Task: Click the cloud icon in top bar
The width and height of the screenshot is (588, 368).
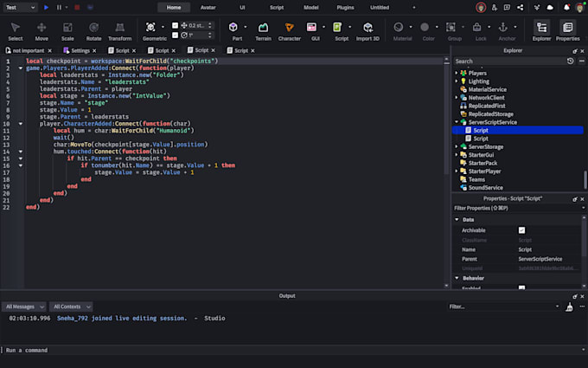Action: (x=550, y=7)
